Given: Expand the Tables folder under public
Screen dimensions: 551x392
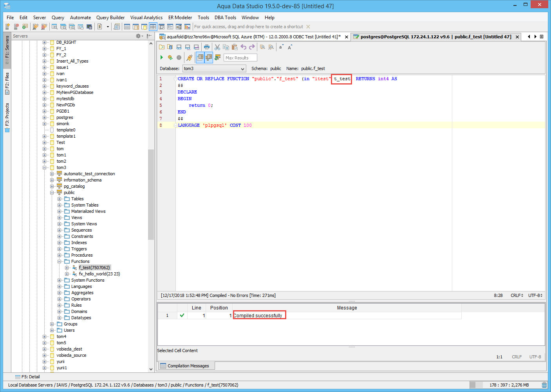Looking at the screenshot, I should pos(60,199).
